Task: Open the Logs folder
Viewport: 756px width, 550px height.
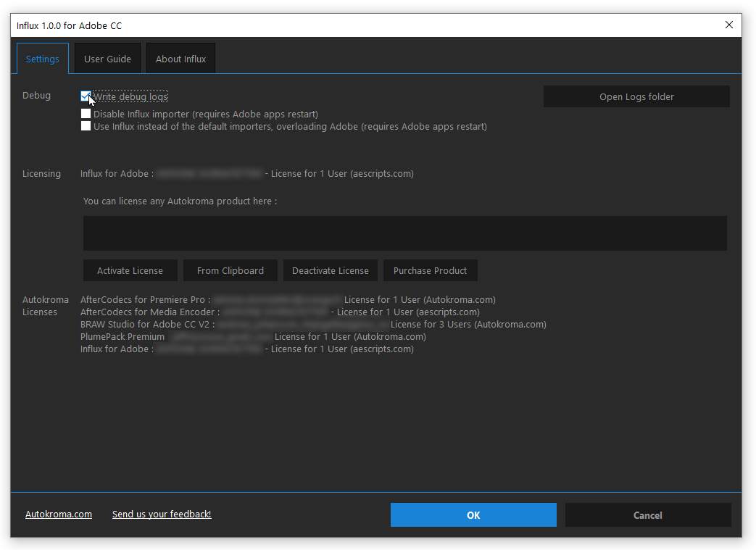Action: pos(636,96)
